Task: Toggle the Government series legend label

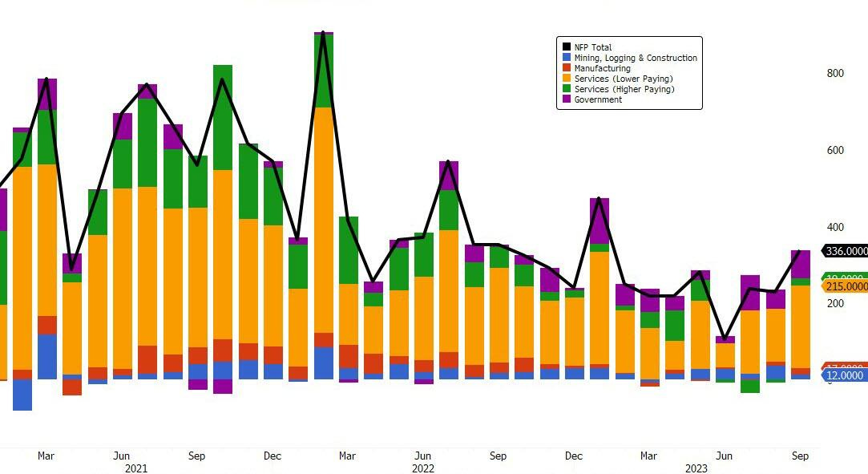Action: (598, 99)
